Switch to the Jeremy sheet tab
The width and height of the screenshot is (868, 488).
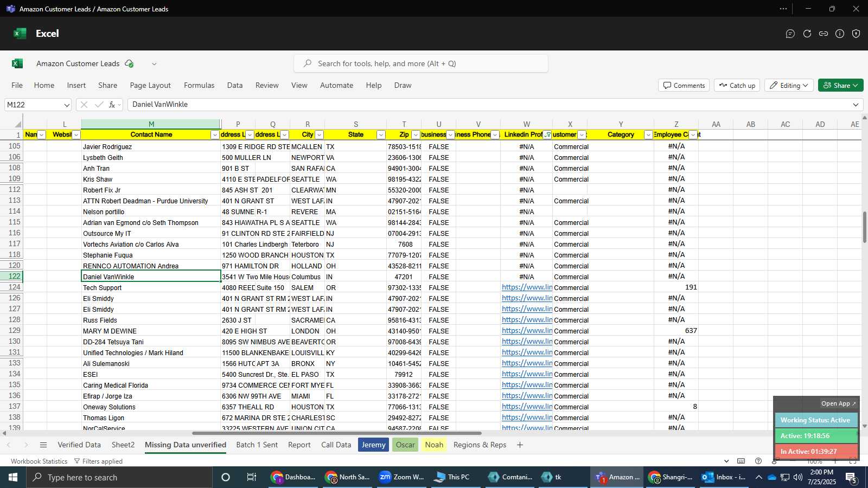coord(373,445)
